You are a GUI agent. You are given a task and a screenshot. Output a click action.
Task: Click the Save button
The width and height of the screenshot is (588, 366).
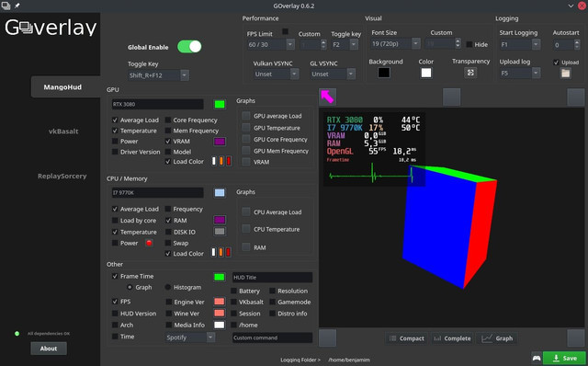[x=564, y=358]
